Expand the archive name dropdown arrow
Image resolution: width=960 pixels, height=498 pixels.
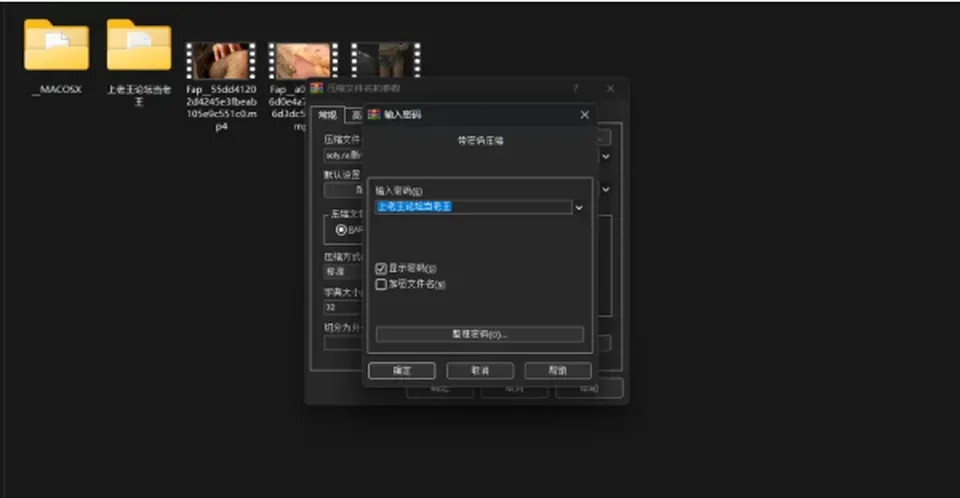606,156
